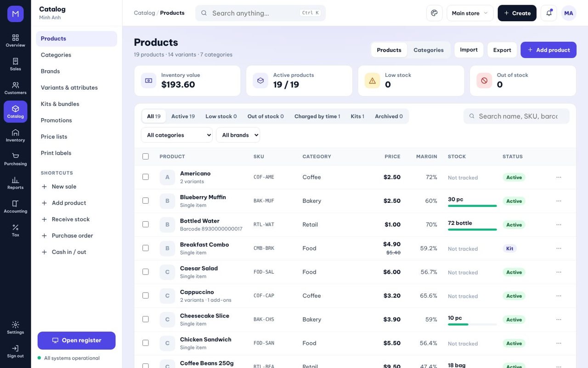Open the Tax section
This screenshot has width=588, height=368.
point(16,230)
